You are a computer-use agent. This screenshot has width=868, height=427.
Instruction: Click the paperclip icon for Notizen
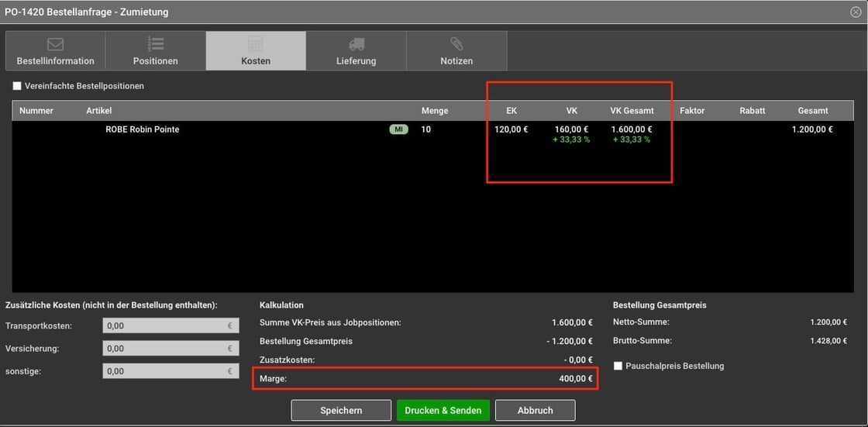[456, 44]
